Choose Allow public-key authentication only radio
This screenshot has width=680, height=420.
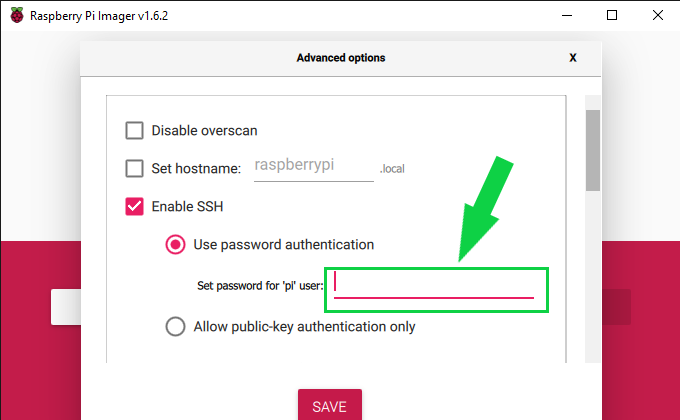[175, 326]
